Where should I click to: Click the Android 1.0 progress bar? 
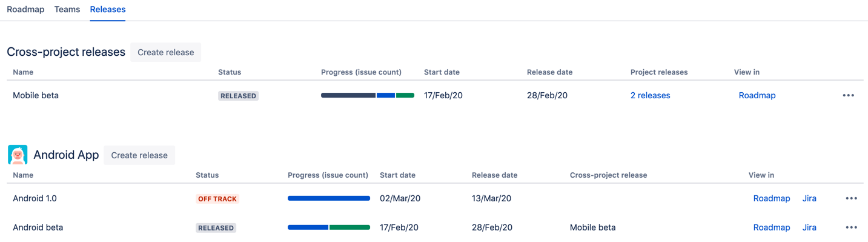pos(329,198)
